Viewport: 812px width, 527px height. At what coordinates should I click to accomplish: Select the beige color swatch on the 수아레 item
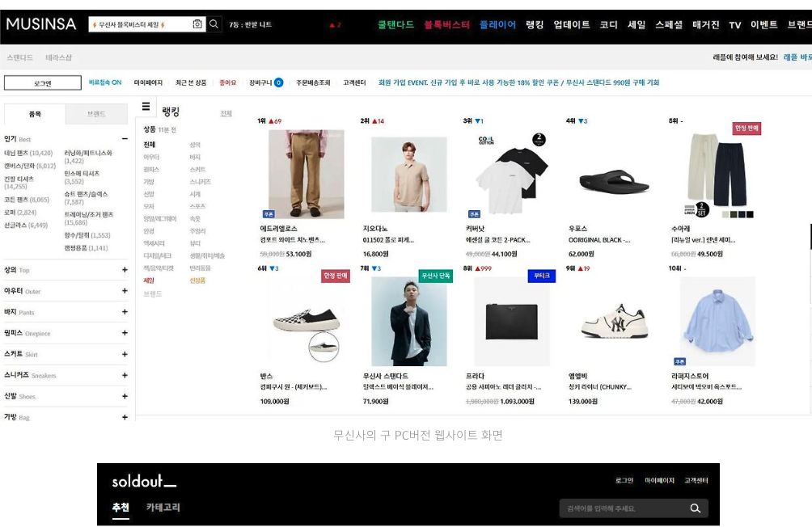point(725,214)
